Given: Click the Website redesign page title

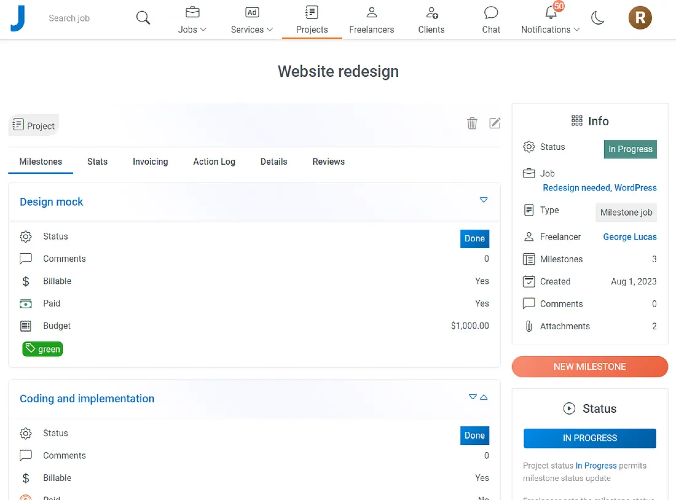Looking at the screenshot, I should 338,72.
